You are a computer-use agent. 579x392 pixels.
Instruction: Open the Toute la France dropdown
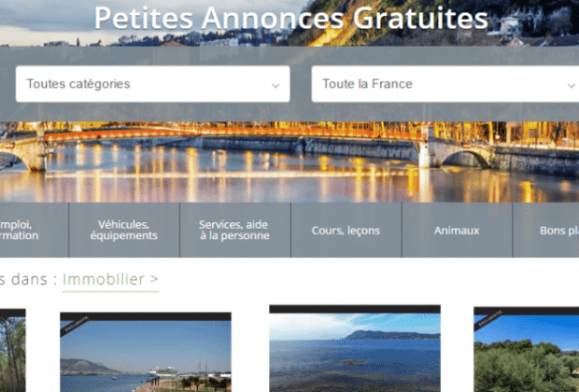tap(445, 84)
